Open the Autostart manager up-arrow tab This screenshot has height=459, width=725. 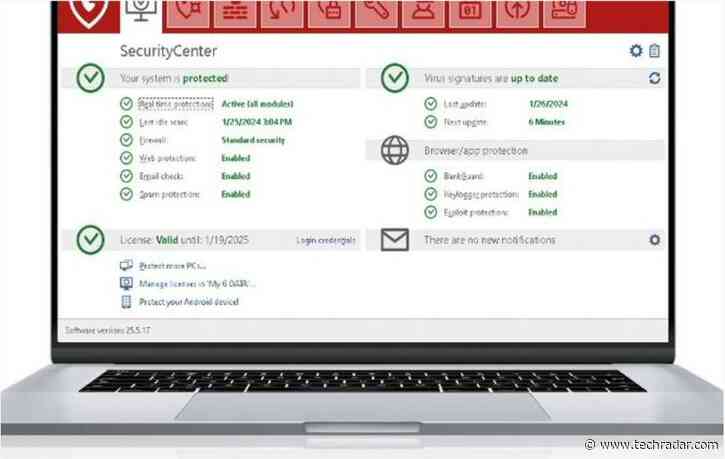517,13
